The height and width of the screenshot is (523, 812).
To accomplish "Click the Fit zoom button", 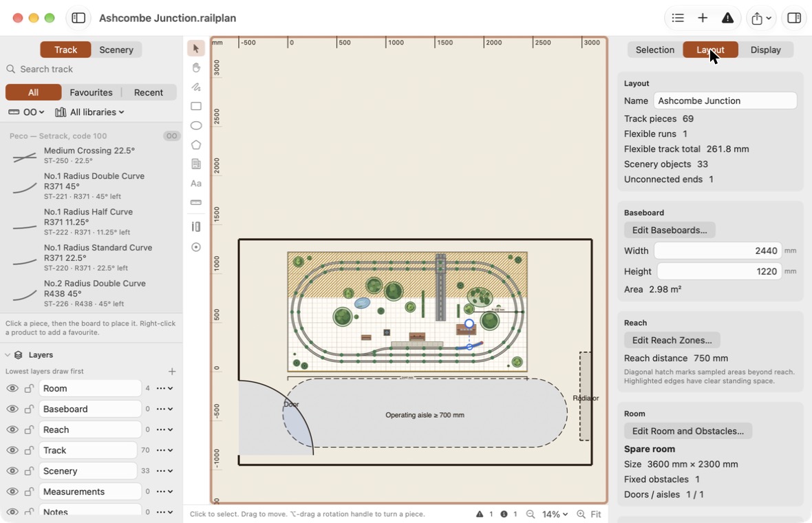I will [x=596, y=514].
